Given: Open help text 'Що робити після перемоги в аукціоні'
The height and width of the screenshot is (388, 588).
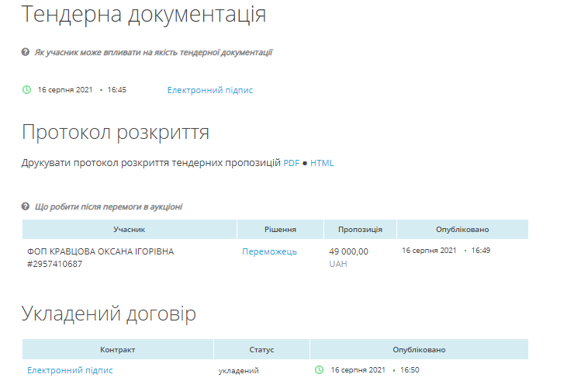Looking at the screenshot, I should 109,207.
